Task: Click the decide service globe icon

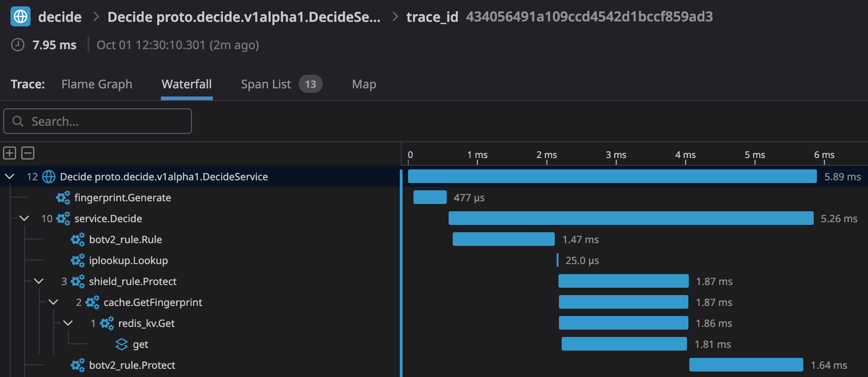Action: coord(21,16)
